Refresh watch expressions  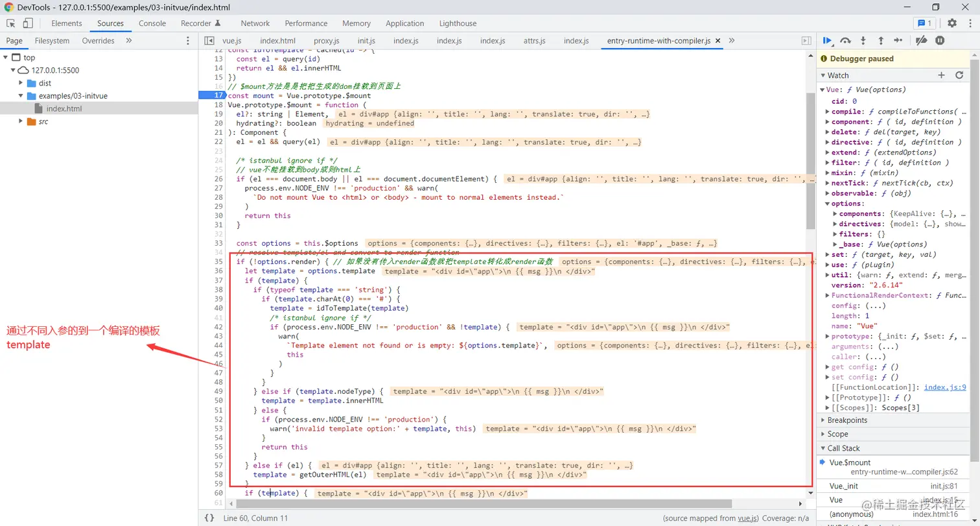pos(959,75)
